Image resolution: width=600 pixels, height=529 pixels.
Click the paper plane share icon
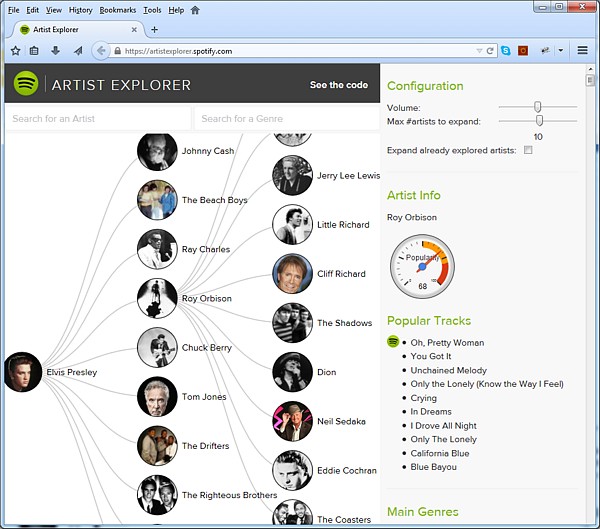78,51
